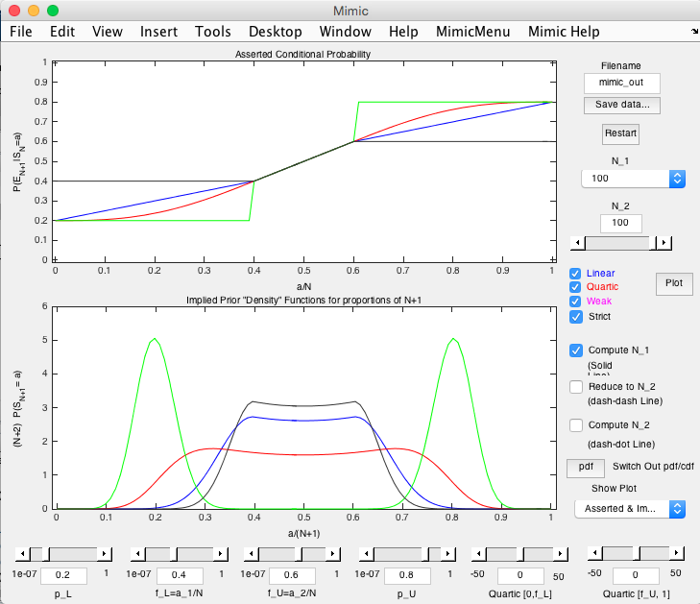Click the p_L slider track
This screenshot has width=700, height=604.
pos(63,554)
